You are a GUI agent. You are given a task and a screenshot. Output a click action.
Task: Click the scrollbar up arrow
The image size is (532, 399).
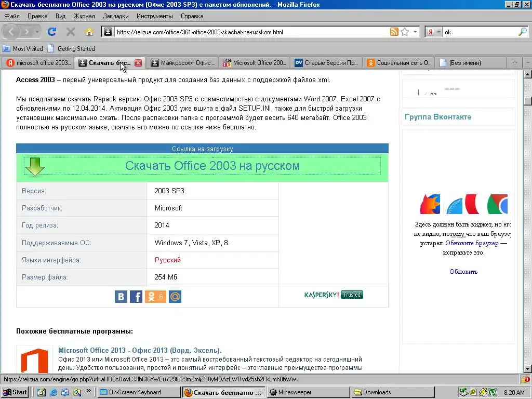(528, 74)
